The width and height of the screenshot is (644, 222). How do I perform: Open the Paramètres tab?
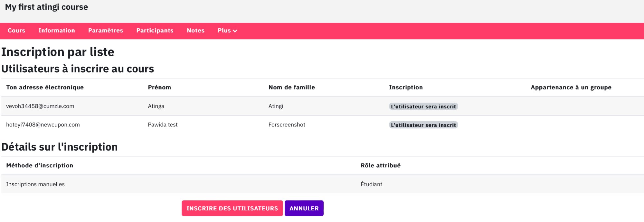click(106, 31)
